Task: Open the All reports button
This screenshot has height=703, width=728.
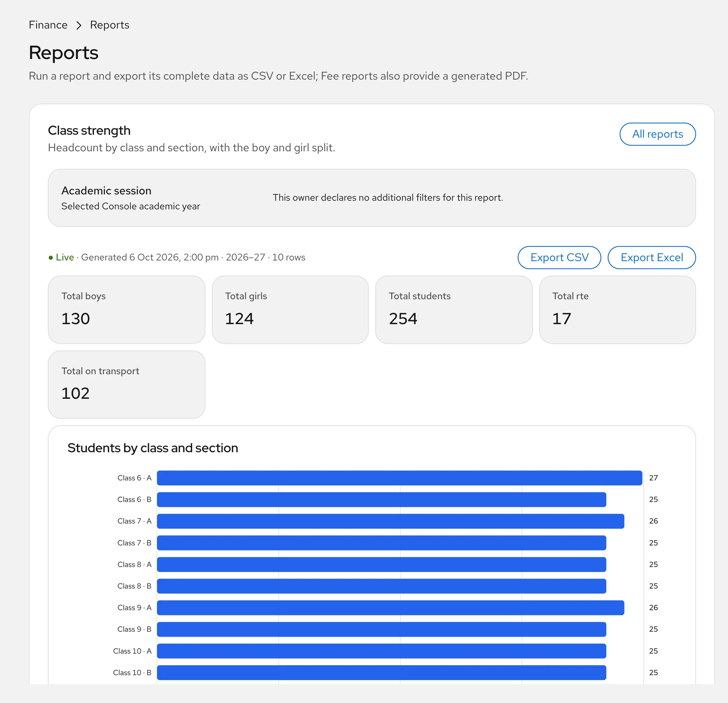Action: click(x=657, y=134)
